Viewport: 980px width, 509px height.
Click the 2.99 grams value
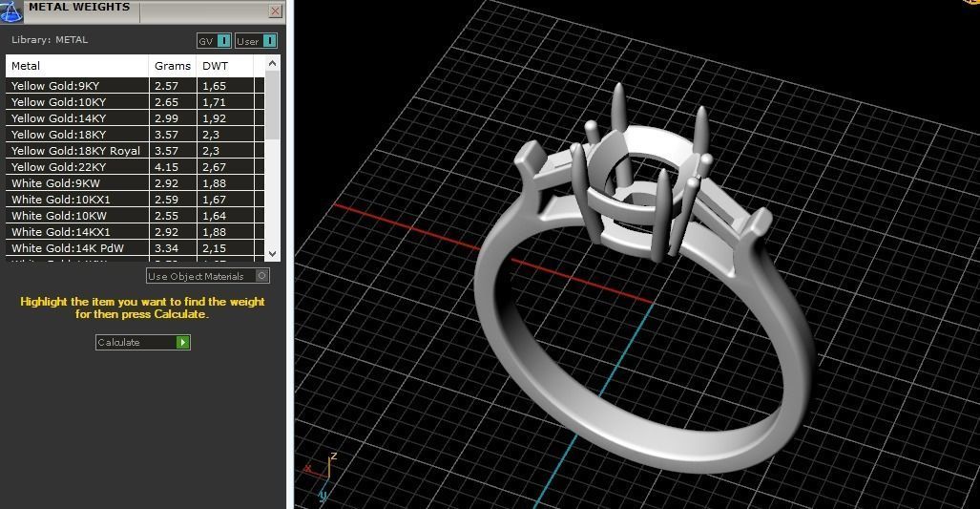[166, 118]
